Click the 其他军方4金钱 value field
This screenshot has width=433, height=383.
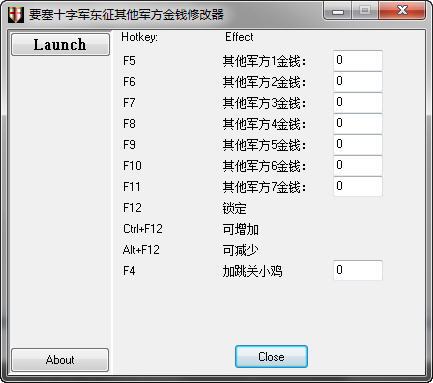(358, 124)
